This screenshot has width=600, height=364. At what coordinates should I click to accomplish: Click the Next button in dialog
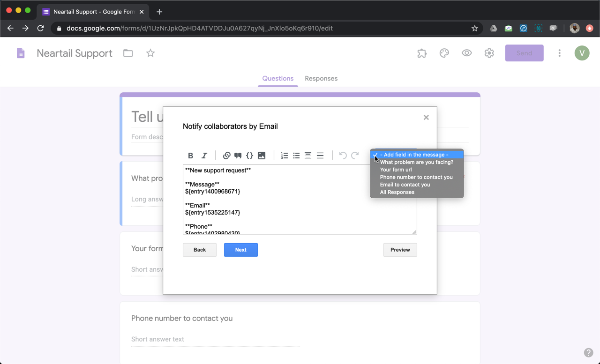tap(241, 250)
